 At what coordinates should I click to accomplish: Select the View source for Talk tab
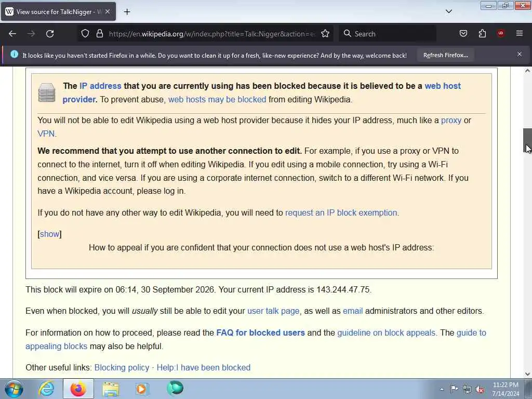coord(58,11)
